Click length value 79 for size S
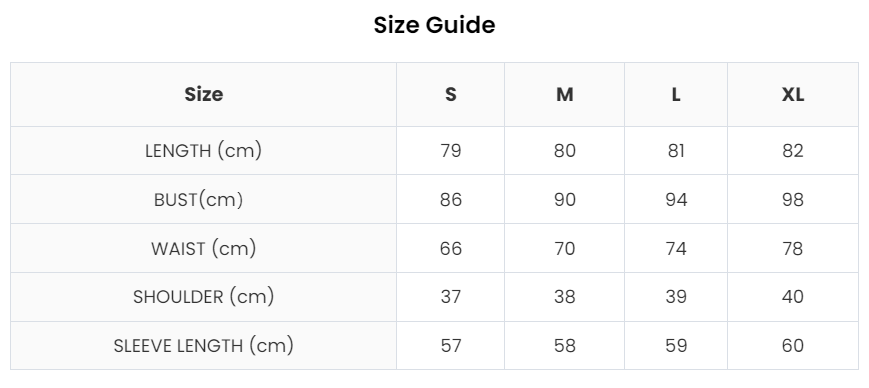The height and width of the screenshot is (388, 869). point(451,151)
